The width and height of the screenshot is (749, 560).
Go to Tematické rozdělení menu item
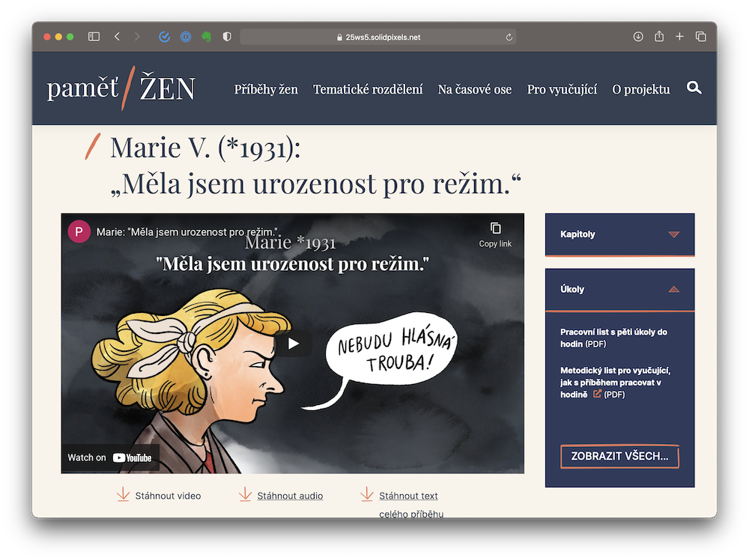(368, 89)
